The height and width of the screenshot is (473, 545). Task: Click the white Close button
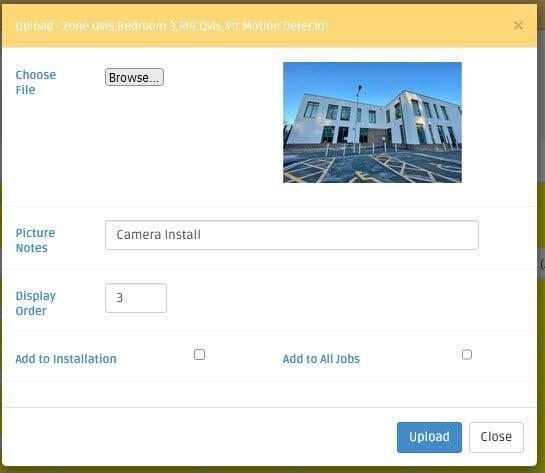pyautogui.click(x=496, y=437)
